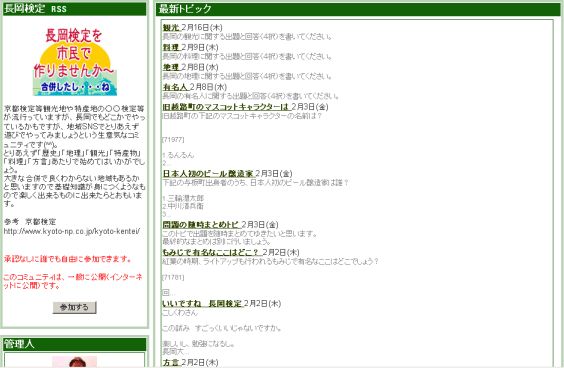Click the こしくわさん text in reply
The height and width of the screenshot is (368, 564).
180,313
